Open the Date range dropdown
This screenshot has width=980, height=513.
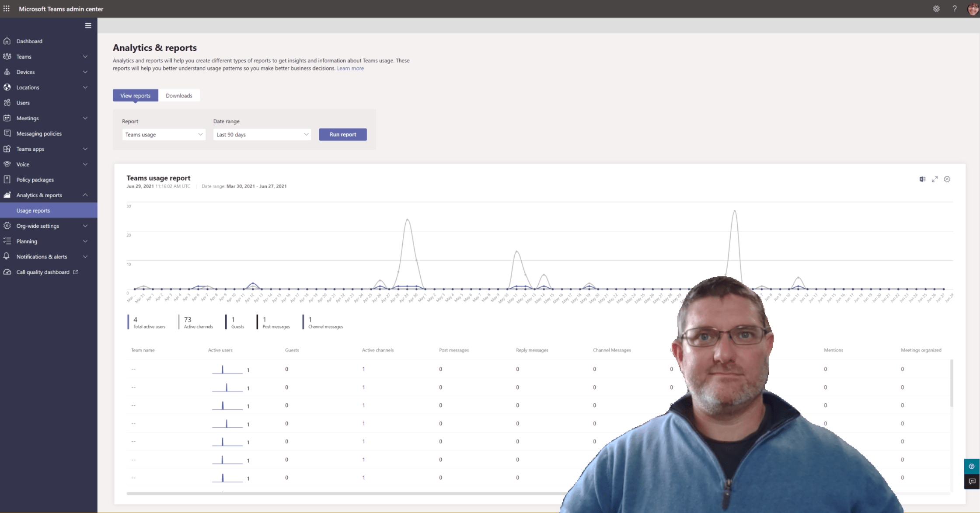(x=262, y=135)
